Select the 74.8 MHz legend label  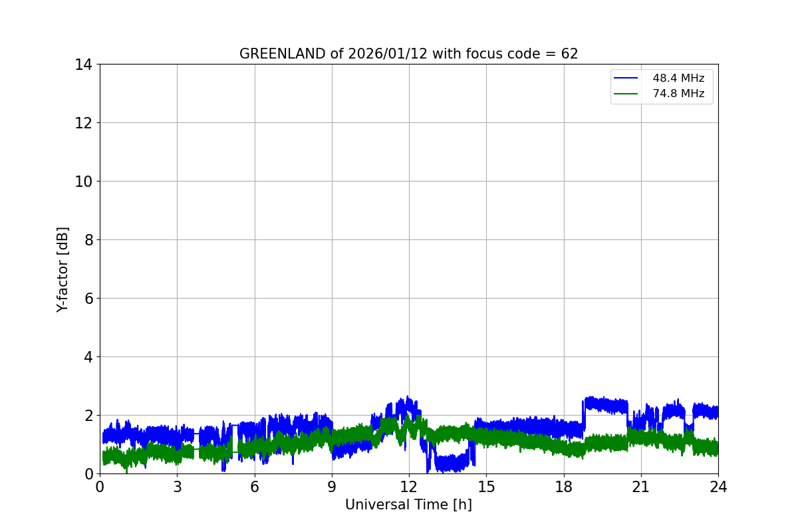(x=678, y=94)
